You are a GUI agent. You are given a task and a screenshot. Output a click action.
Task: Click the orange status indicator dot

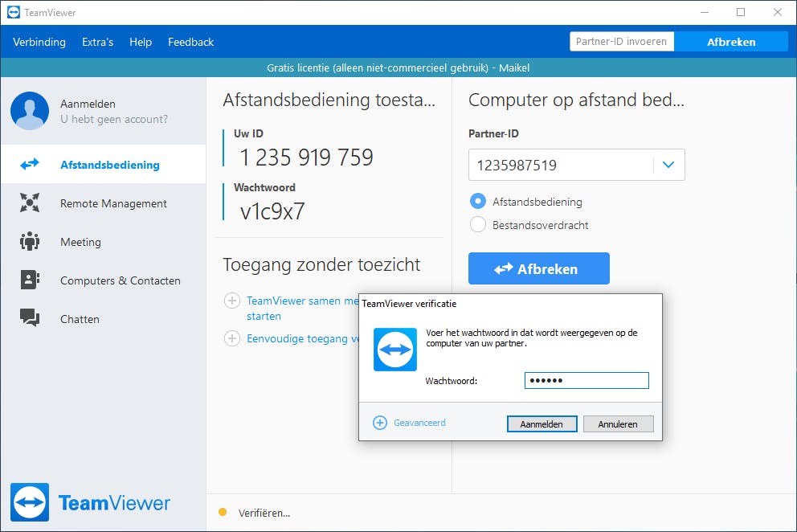click(x=222, y=512)
